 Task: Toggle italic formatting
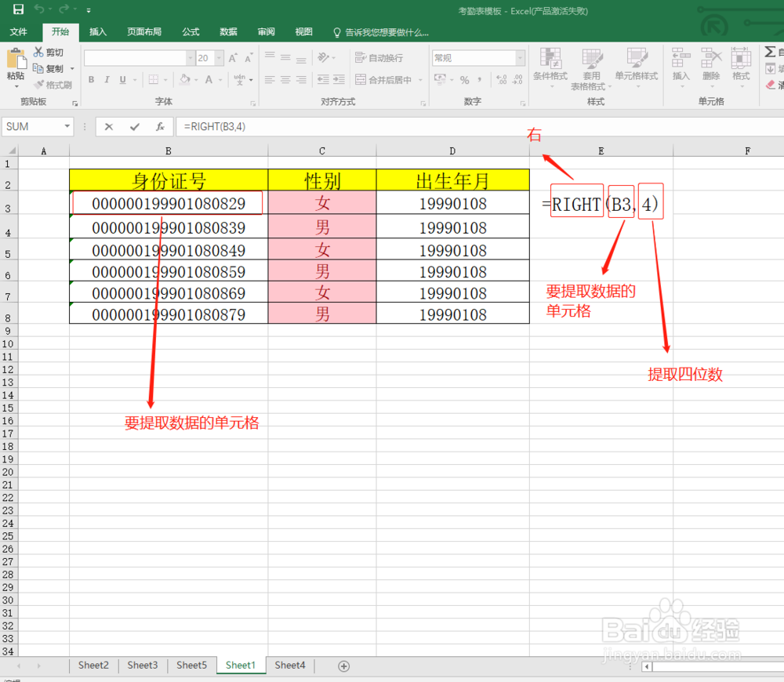point(107,80)
